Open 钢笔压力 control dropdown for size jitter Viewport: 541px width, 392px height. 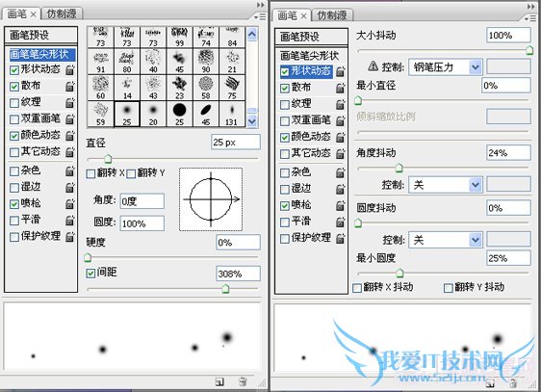[x=476, y=67]
